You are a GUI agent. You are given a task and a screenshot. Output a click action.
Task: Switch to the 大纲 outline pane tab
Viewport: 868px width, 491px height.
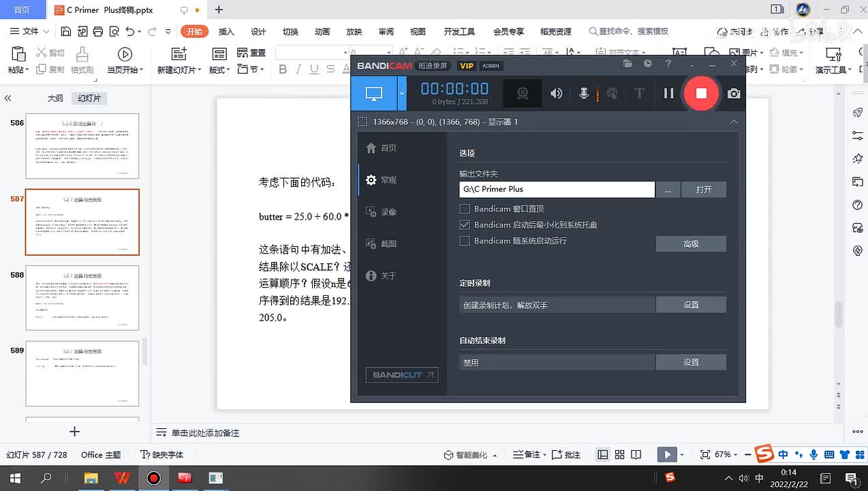55,98
